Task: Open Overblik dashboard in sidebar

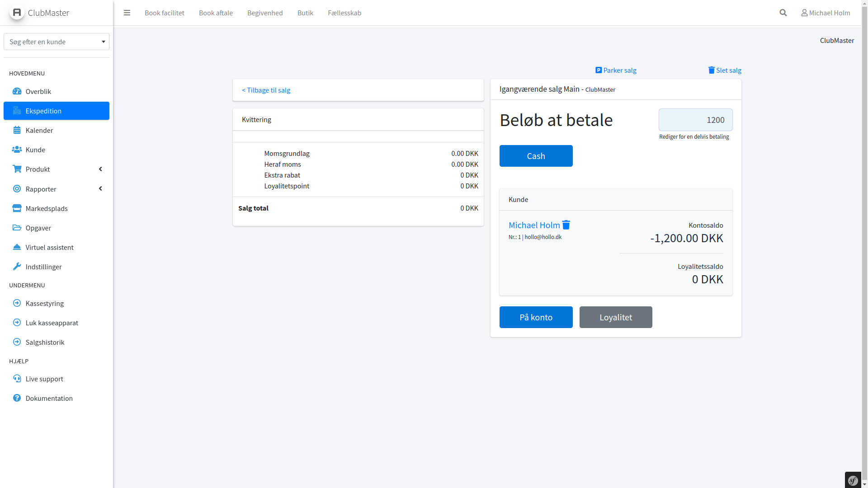Action: click(38, 91)
